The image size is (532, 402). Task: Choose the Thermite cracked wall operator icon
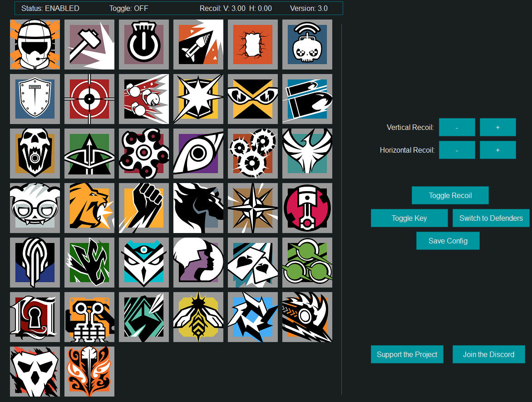tap(253, 45)
